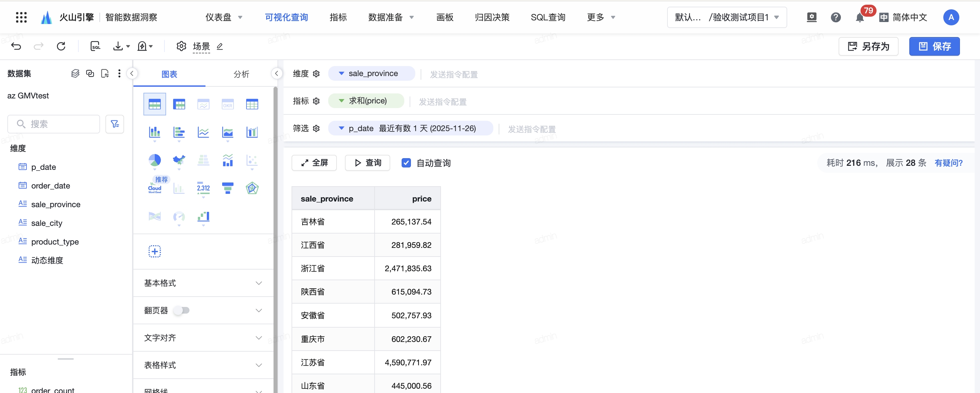
Task: Uncheck the 自动查询 checkbox
Action: tap(406, 163)
